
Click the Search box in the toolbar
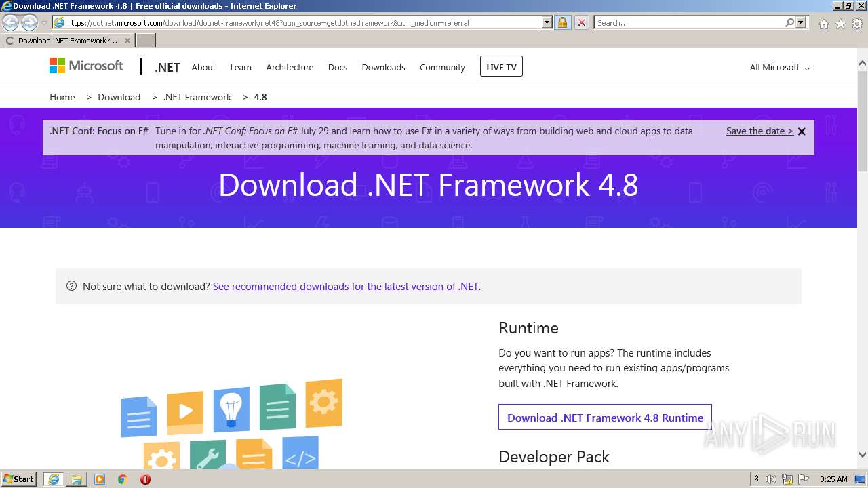coord(690,23)
